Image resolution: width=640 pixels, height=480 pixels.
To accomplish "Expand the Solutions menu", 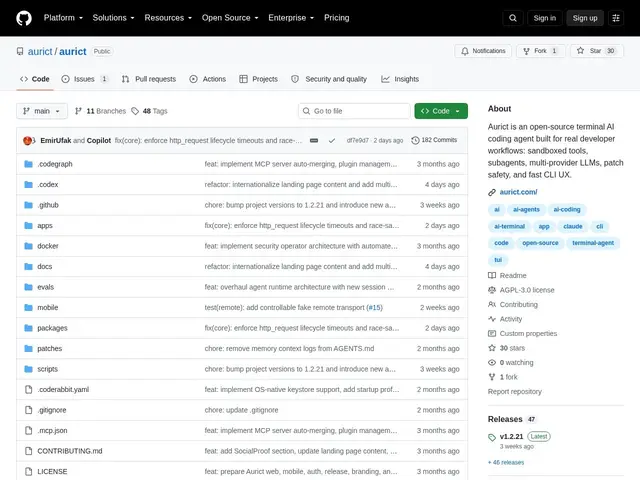I will point(113,18).
